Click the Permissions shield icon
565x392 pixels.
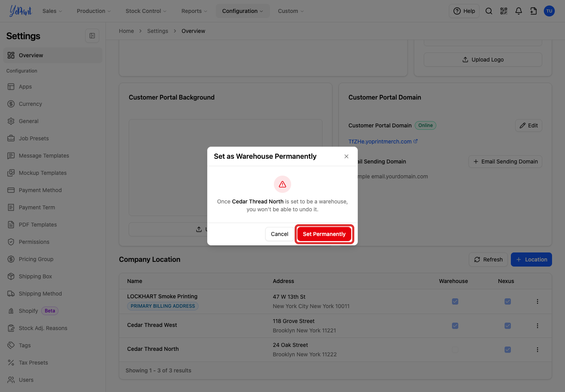point(11,242)
